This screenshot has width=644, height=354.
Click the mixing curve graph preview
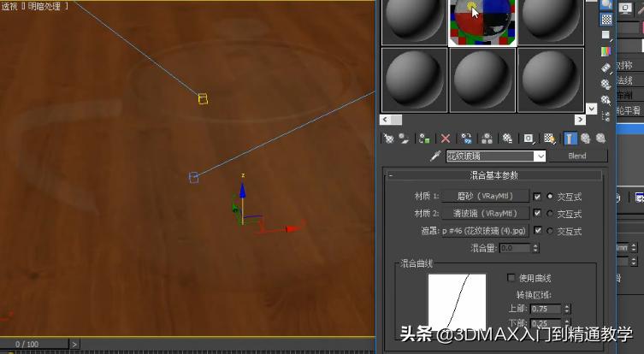pos(457,302)
